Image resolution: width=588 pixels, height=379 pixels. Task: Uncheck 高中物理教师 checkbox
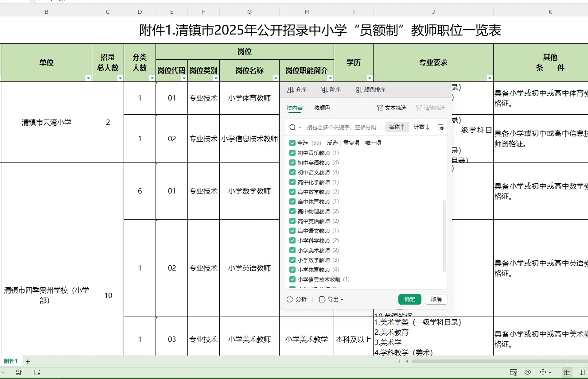pyautogui.click(x=292, y=211)
